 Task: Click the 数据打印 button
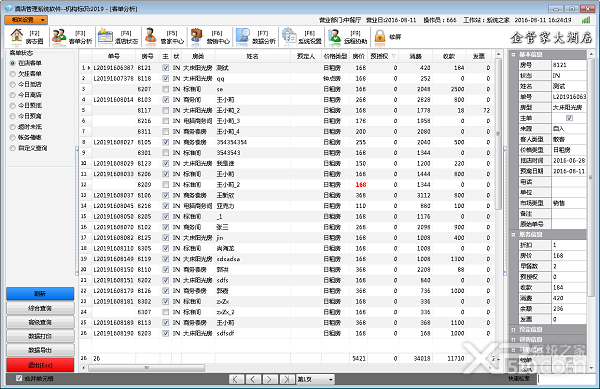[40, 336]
